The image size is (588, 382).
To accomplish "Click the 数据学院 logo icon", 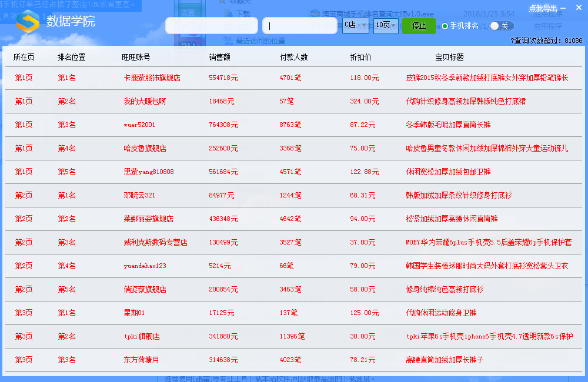I will coord(28,22).
